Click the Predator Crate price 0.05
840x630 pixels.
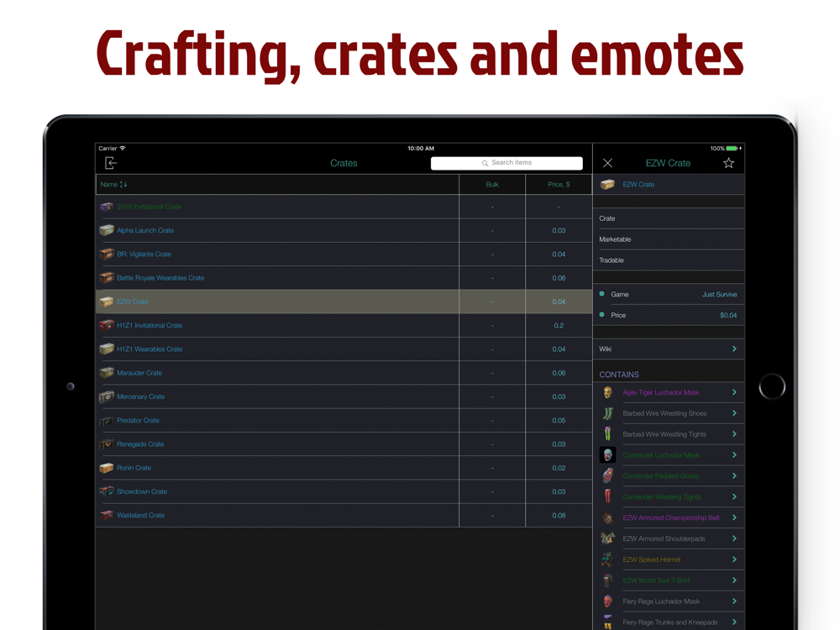tap(559, 421)
